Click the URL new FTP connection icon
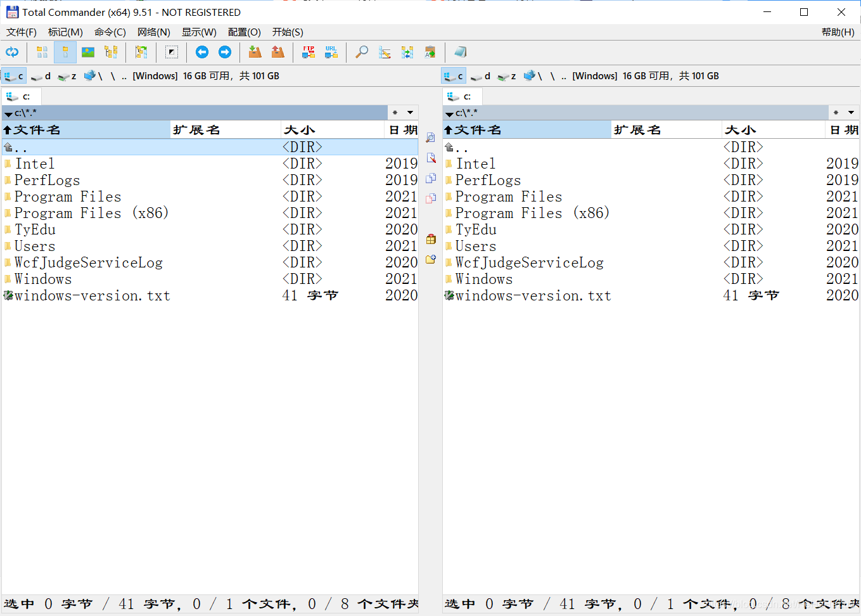Viewport: 861px width, 616px height. click(331, 52)
